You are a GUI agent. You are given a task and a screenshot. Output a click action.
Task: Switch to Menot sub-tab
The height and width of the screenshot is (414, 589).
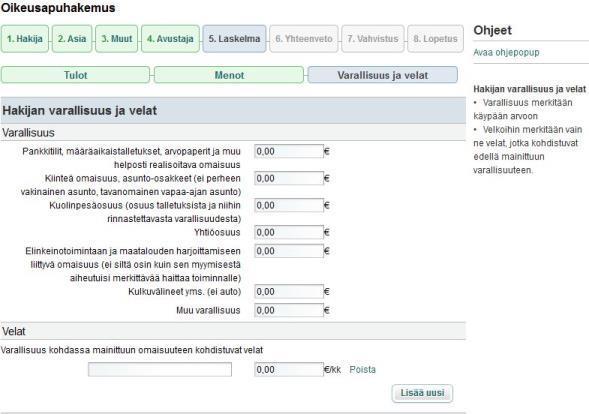(x=229, y=75)
